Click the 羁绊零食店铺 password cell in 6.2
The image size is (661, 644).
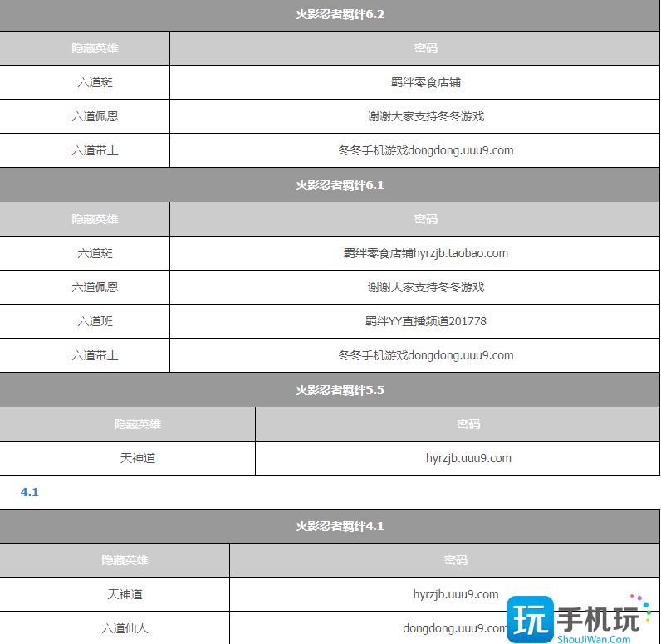click(x=415, y=82)
